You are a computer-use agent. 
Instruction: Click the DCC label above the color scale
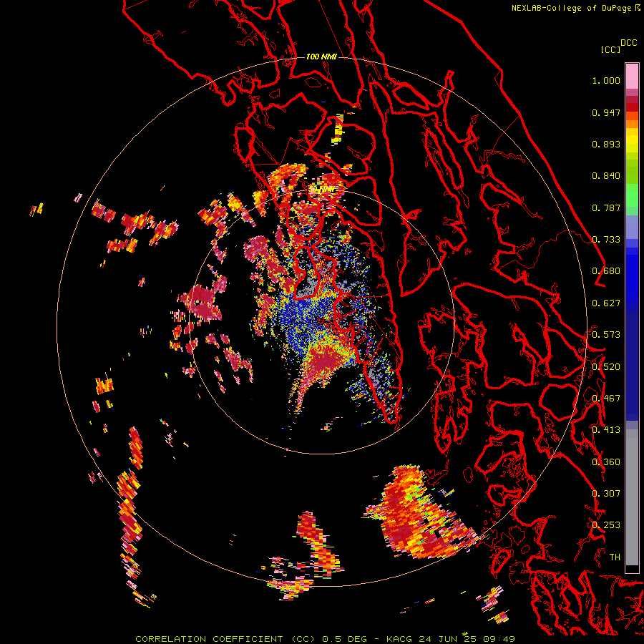pos(629,43)
